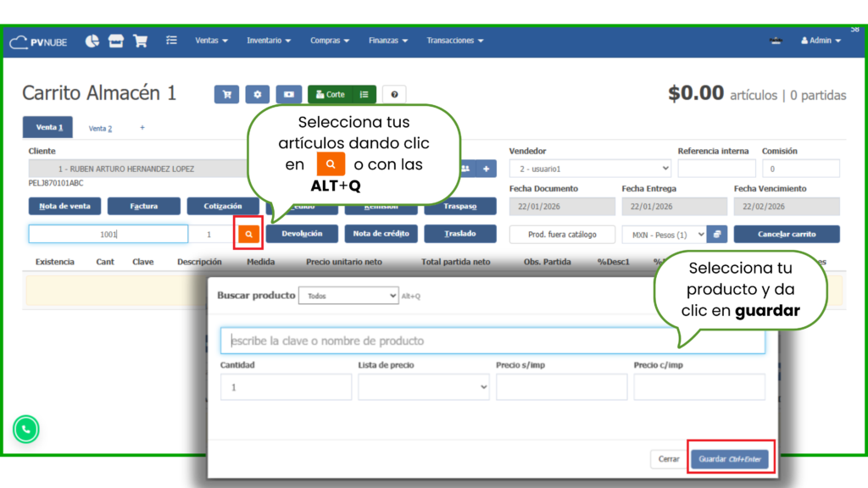Click the product name search field

click(x=492, y=341)
